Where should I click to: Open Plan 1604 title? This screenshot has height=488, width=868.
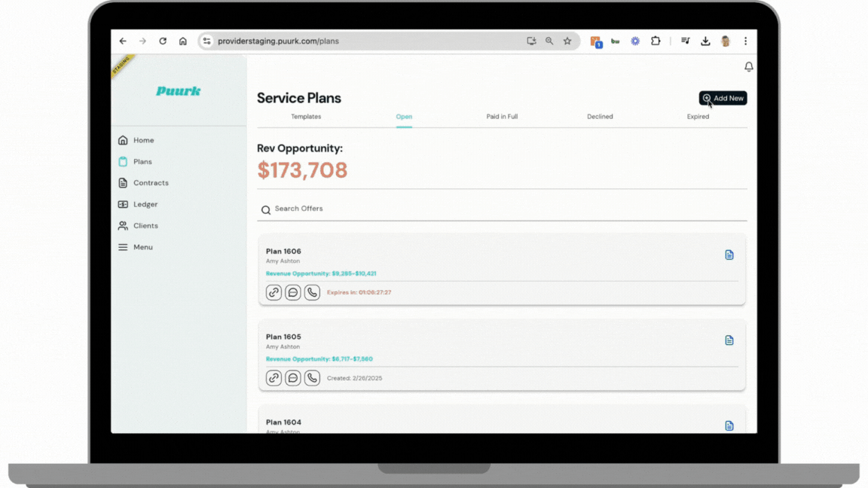click(283, 422)
